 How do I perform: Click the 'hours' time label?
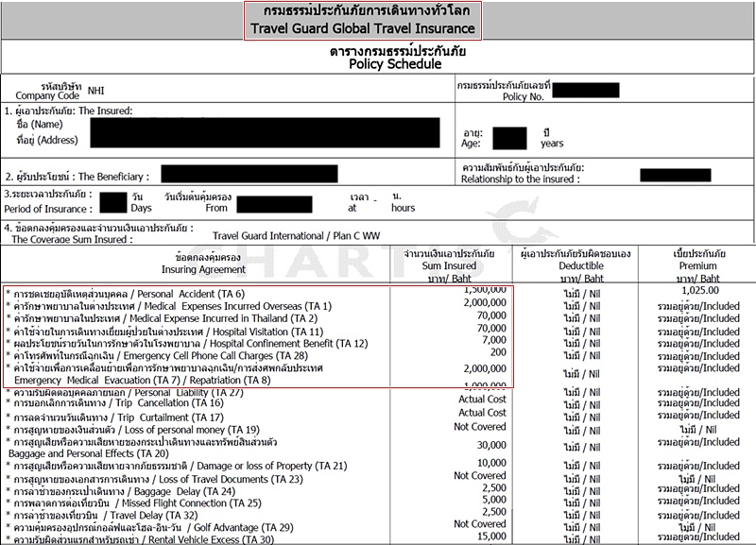(x=404, y=208)
